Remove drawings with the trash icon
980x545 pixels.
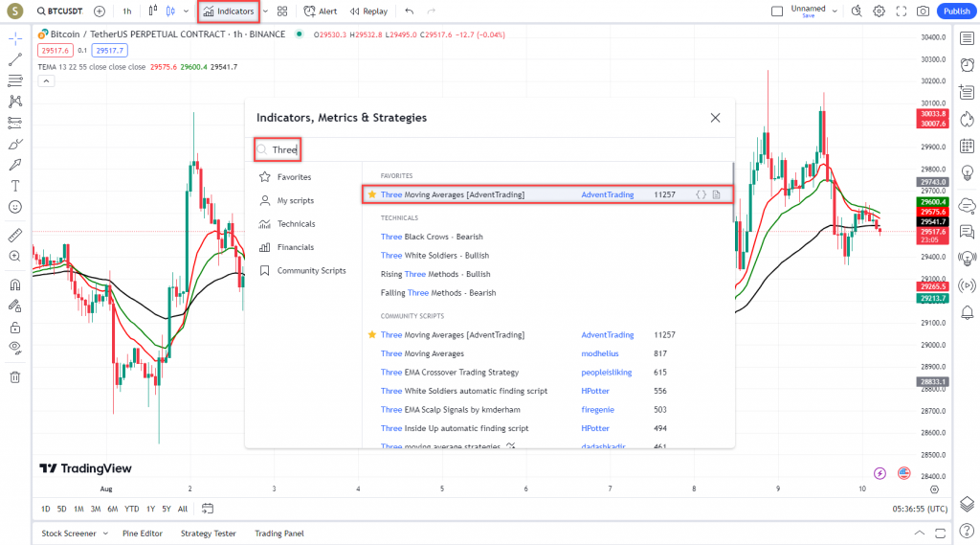click(15, 377)
